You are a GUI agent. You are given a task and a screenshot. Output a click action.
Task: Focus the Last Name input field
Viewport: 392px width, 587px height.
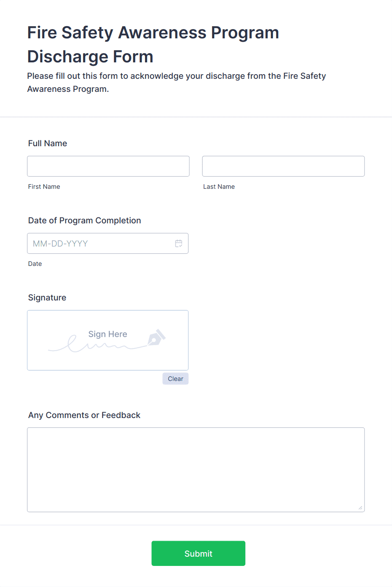(283, 166)
